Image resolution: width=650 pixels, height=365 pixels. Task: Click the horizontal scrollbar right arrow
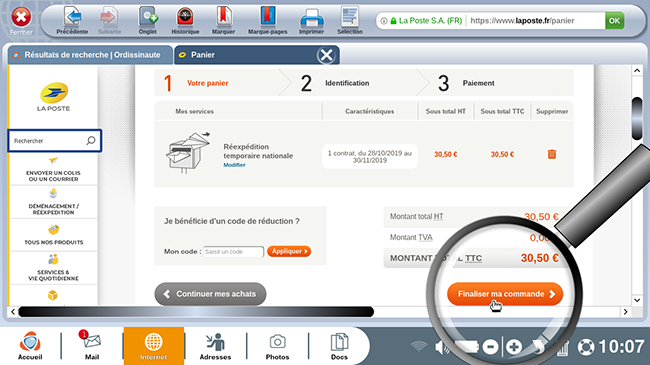(x=626, y=311)
